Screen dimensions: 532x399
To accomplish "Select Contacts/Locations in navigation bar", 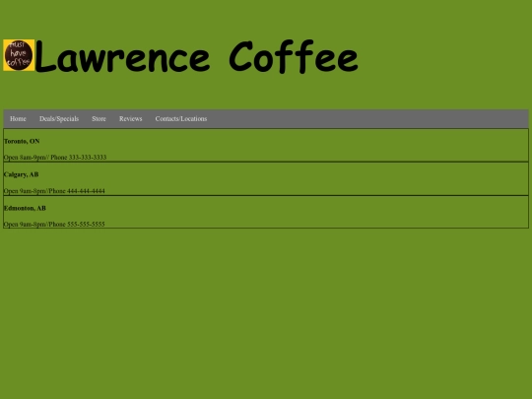I will point(181,119).
